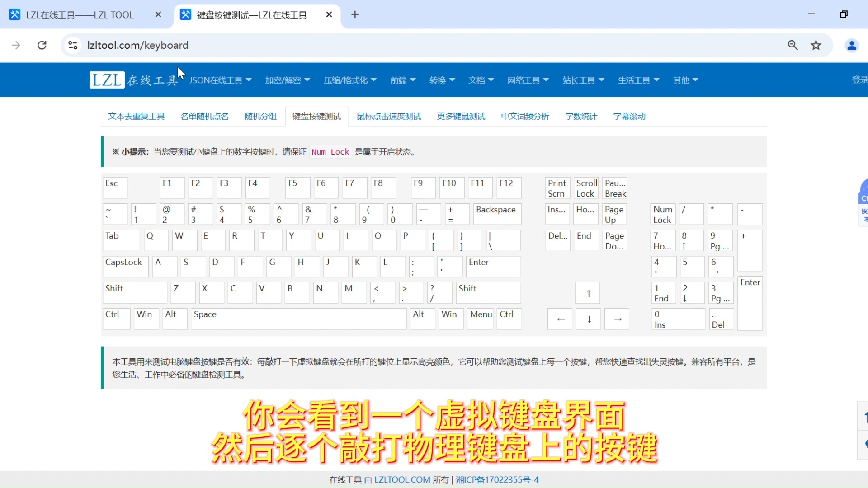Click the left Shift virtual key
The height and width of the screenshot is (488, 868).
point(135,293)
